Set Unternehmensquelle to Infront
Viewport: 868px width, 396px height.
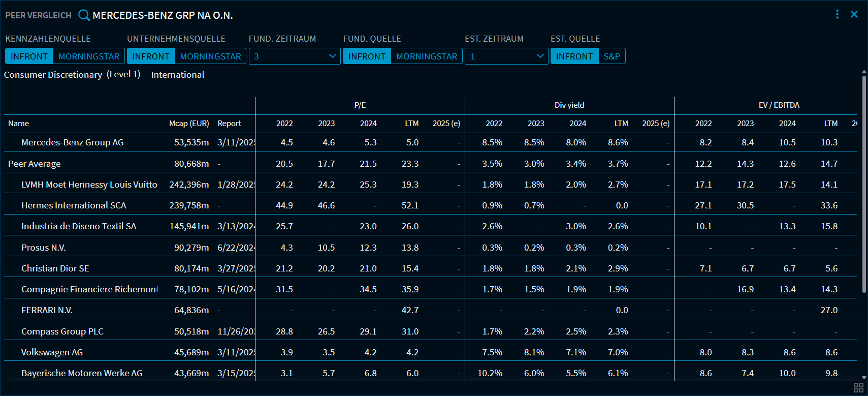tap(151, 56)
